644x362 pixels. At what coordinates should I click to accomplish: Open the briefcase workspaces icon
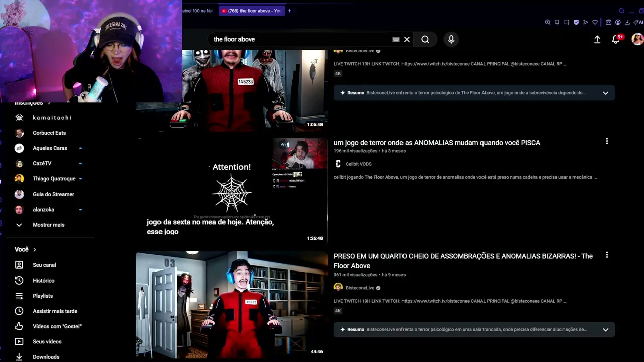coord(608,22)
